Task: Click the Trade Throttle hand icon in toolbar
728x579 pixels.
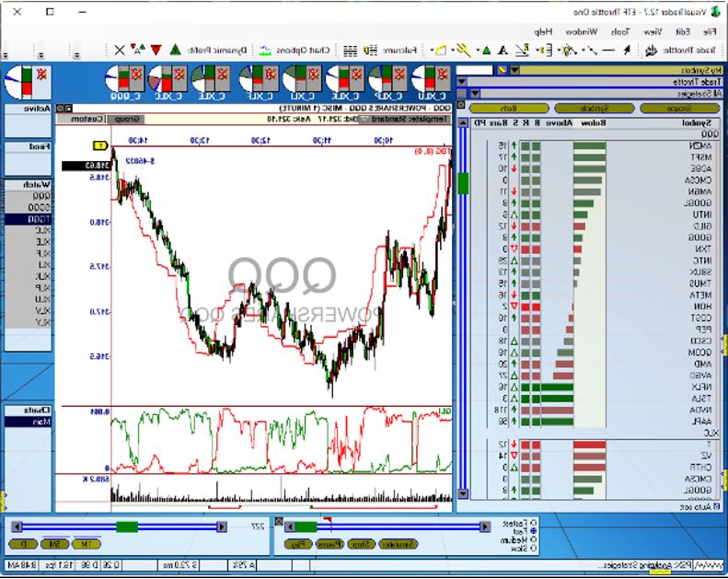Action: (651, 50)
